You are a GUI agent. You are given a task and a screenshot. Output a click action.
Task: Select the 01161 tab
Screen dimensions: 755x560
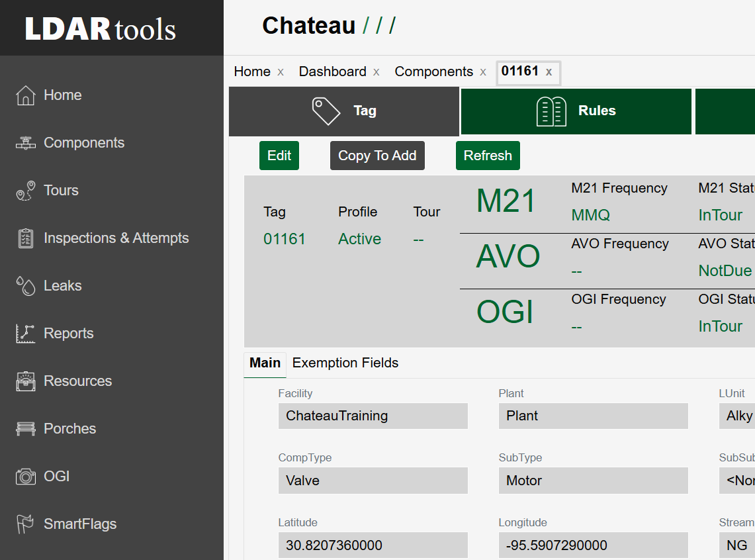519,71
